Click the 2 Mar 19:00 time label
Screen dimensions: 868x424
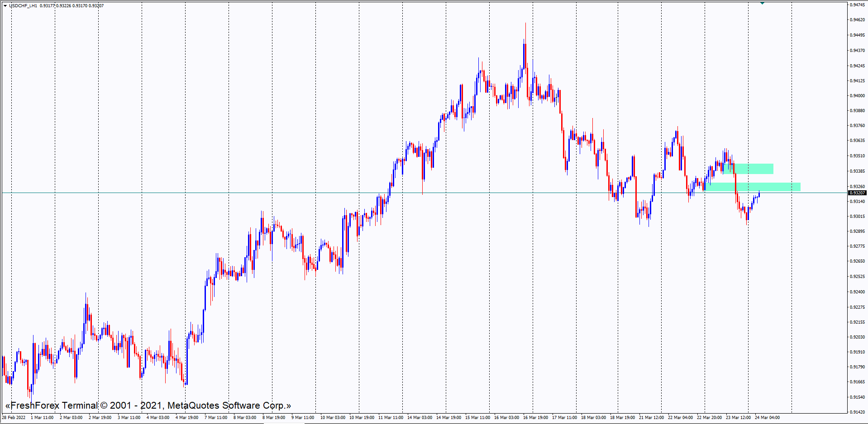coord(100,418)
